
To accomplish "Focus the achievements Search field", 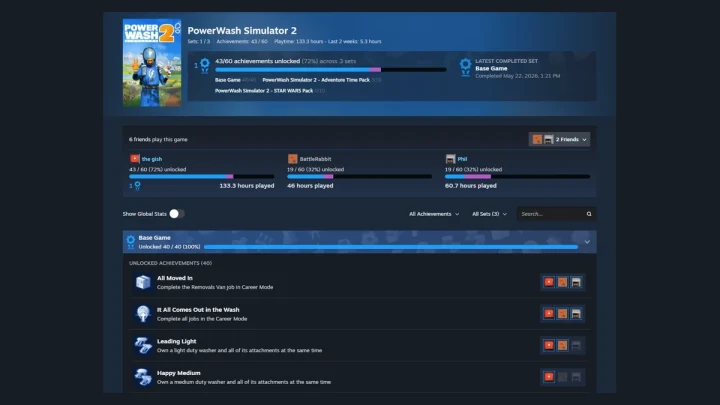I will click(556, 214).
